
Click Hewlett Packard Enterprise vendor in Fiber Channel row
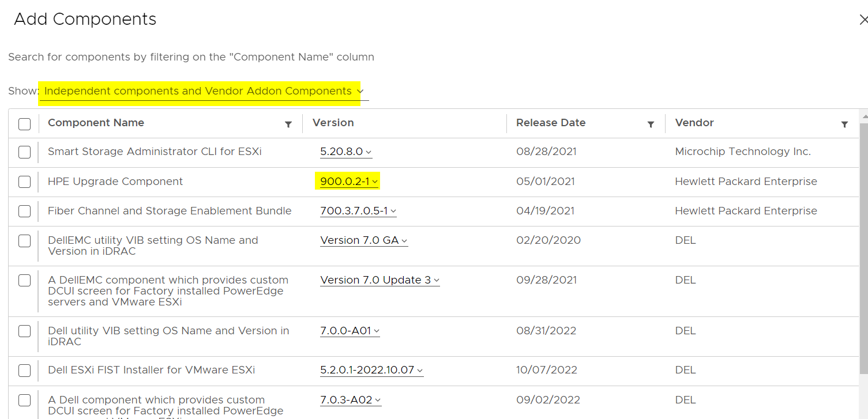[746, 210]
